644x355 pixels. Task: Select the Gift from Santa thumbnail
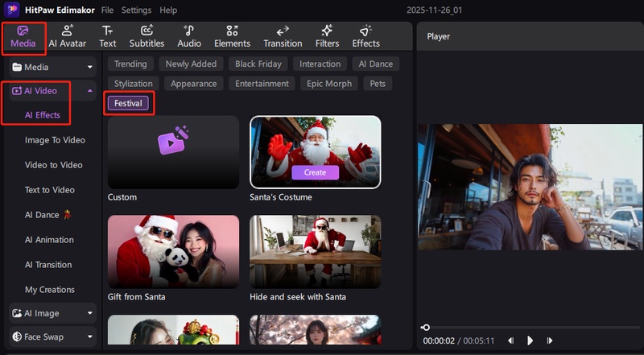[x=173, y=252]
